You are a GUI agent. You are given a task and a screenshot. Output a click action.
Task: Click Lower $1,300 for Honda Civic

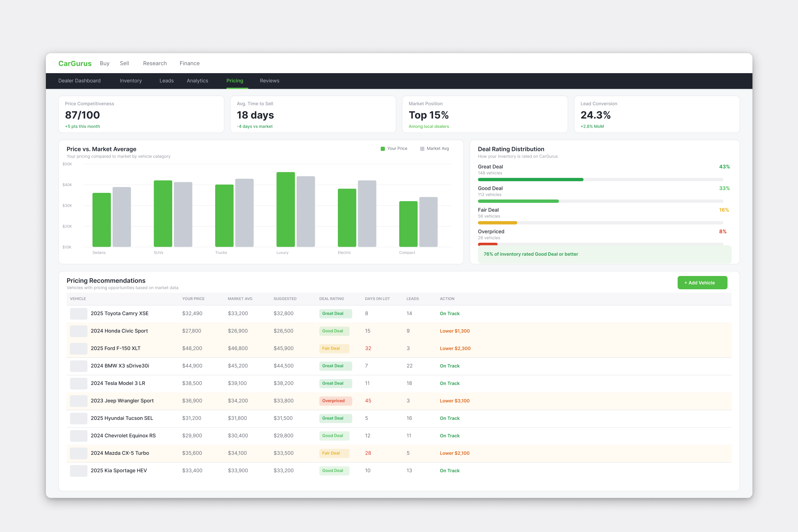(x=455, y=331)
